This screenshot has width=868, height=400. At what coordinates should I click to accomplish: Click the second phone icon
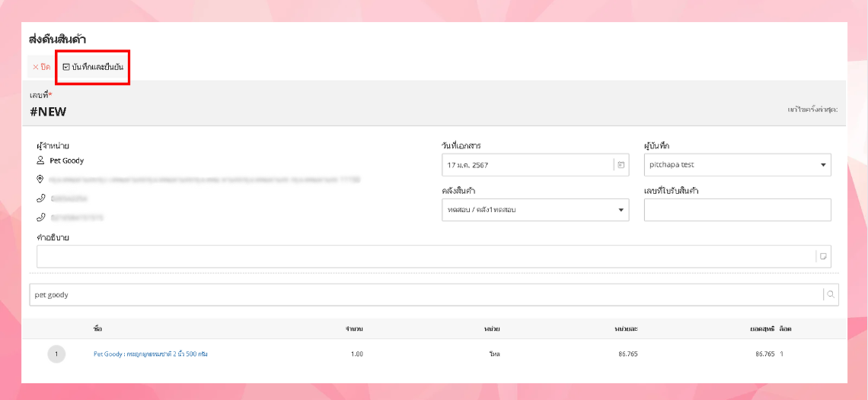click(x=41, y=217)
